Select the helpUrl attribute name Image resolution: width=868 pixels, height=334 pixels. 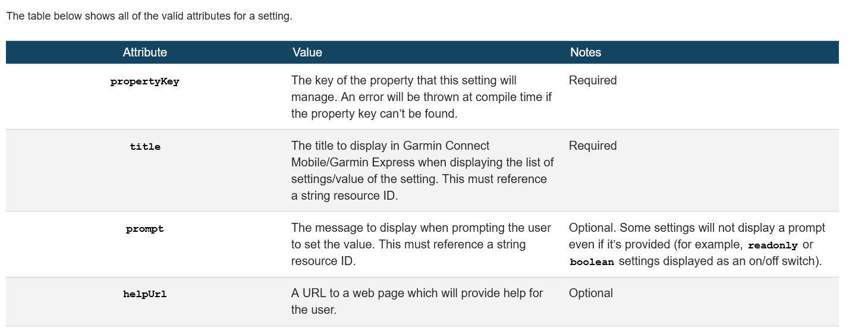pyautogui.click(x=144, y=294)
